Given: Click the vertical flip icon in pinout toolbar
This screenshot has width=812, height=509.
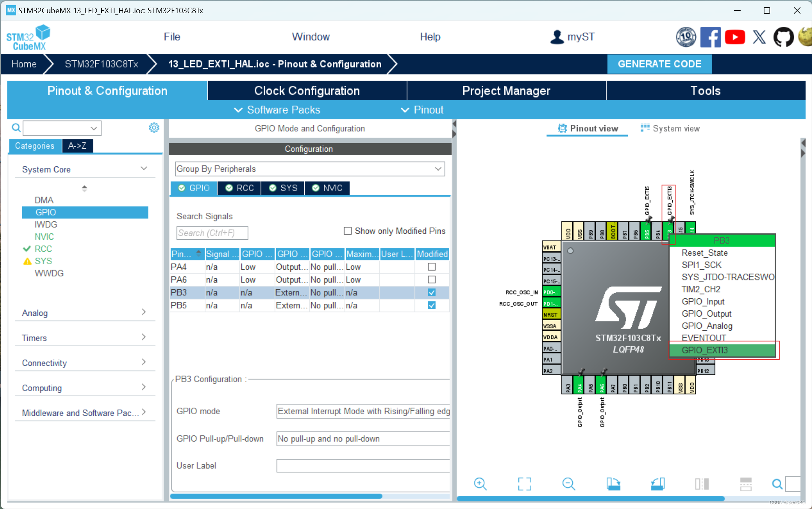Looking at the screenshot, I should coord(702,484).
